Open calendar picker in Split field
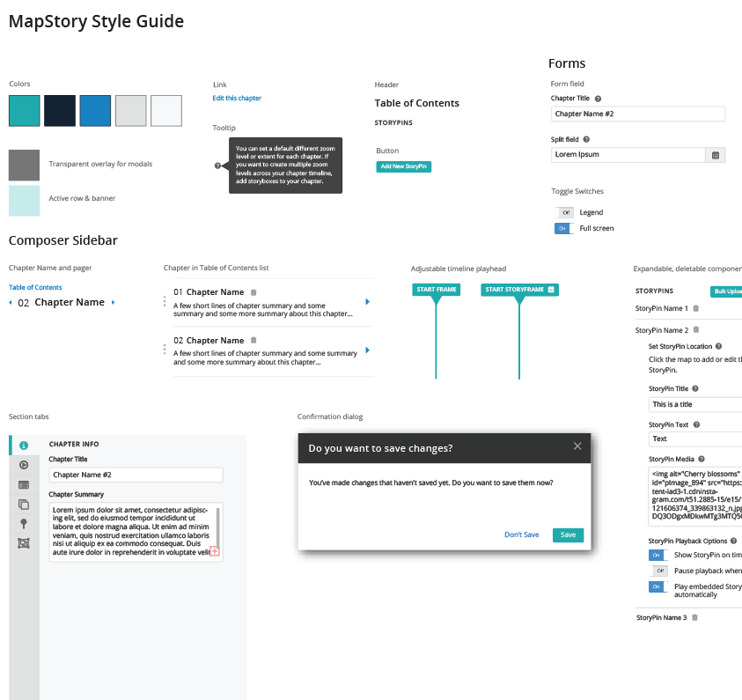742x700 pixels. (x=716, y=155)
